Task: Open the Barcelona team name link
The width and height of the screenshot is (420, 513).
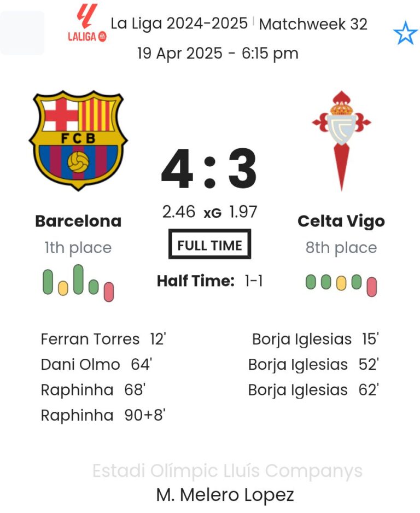Action: (x=78, y=221)
